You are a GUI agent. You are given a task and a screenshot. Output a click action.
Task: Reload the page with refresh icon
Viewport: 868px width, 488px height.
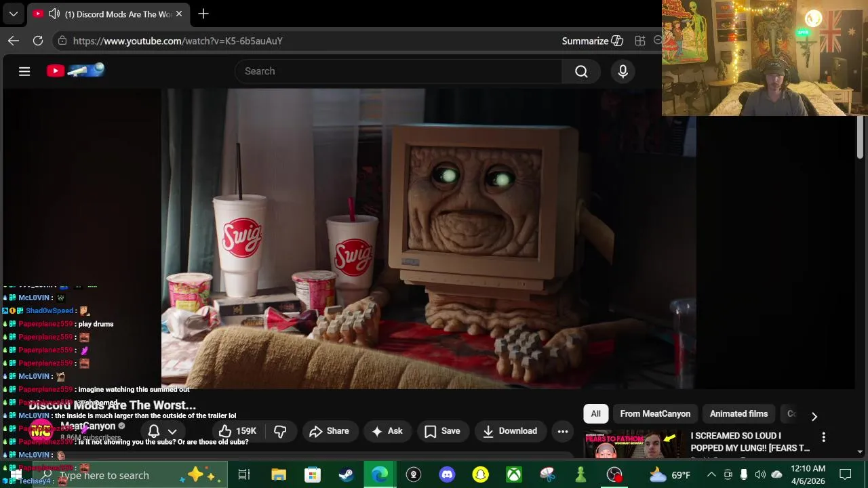pyautogui.click(x=38, y=41)
